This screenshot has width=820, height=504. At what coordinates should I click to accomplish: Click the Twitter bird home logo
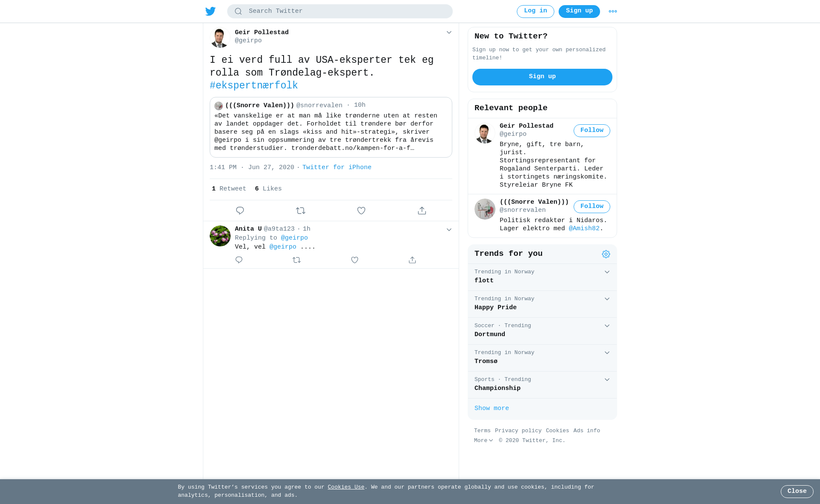pos(211,11)
